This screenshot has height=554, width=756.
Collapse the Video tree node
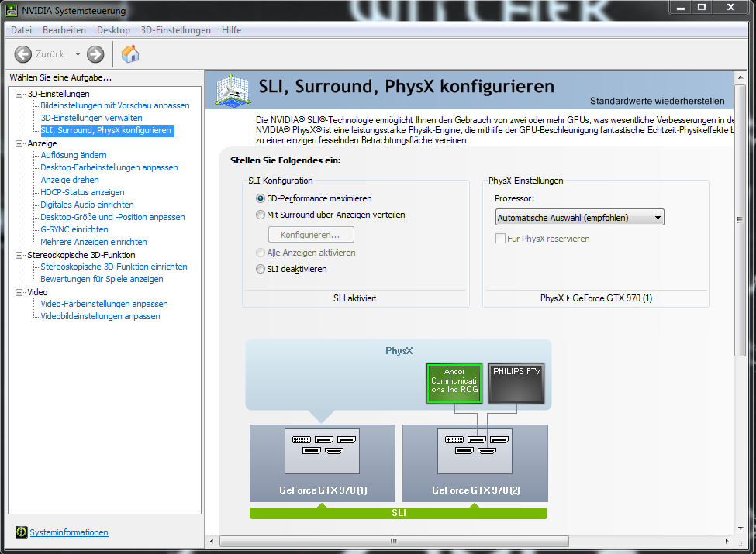pos(19,292)
